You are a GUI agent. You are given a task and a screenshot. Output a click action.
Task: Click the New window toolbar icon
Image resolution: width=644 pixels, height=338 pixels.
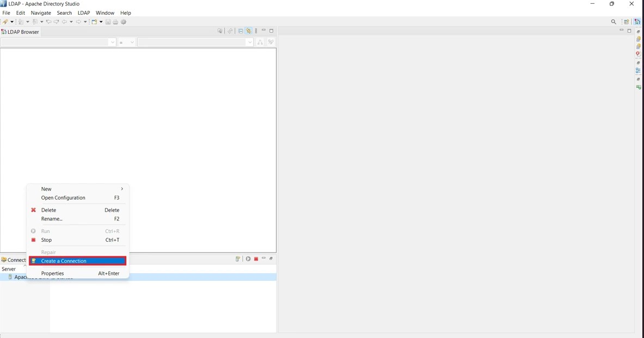point(95,22)
